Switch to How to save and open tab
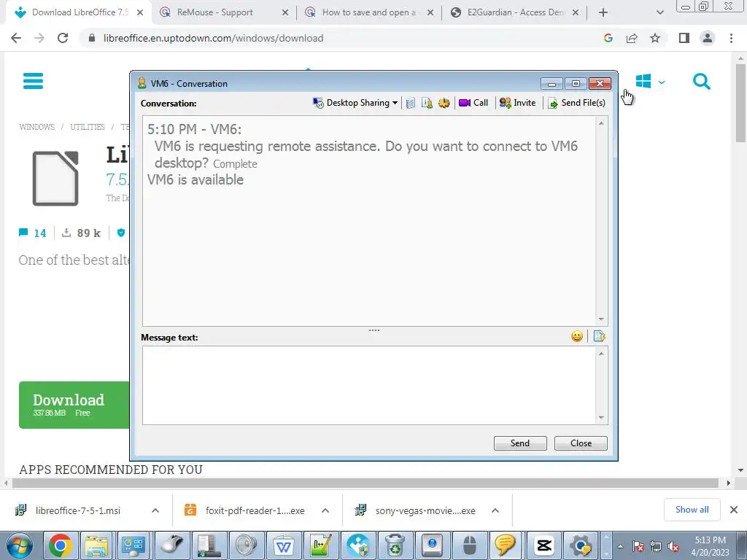This screenshot has height=560, width=747. [x=369, y=12]
